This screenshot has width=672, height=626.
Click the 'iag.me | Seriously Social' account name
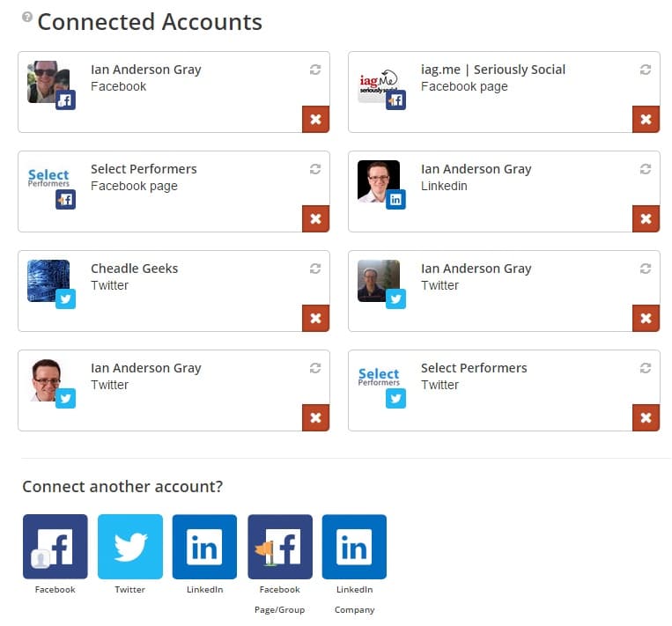[493, 70]
